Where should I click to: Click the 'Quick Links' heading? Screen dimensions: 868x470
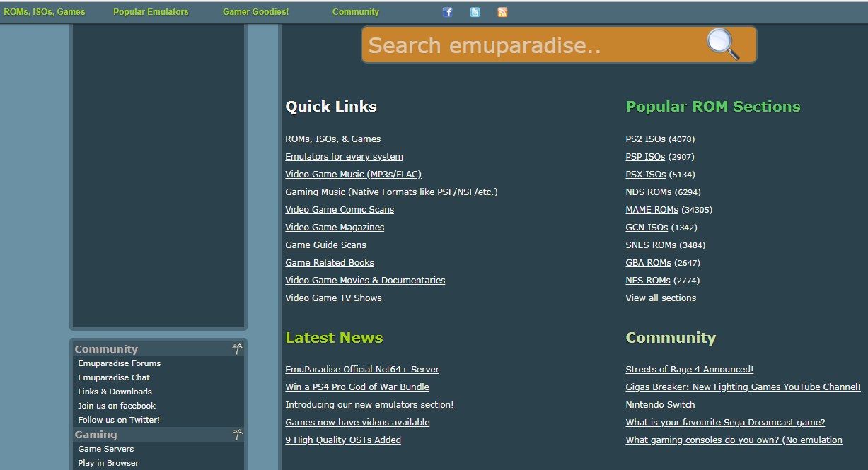[331, 107]
